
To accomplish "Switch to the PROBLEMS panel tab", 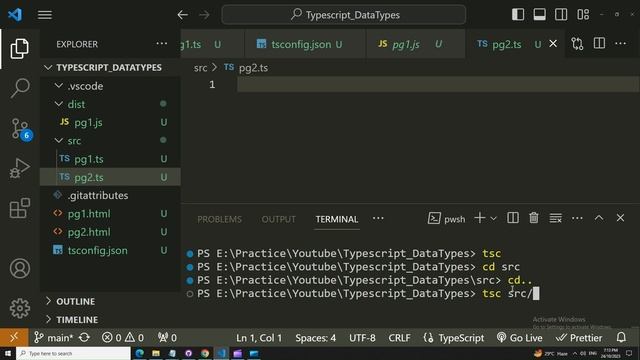I will pos(219,220).
